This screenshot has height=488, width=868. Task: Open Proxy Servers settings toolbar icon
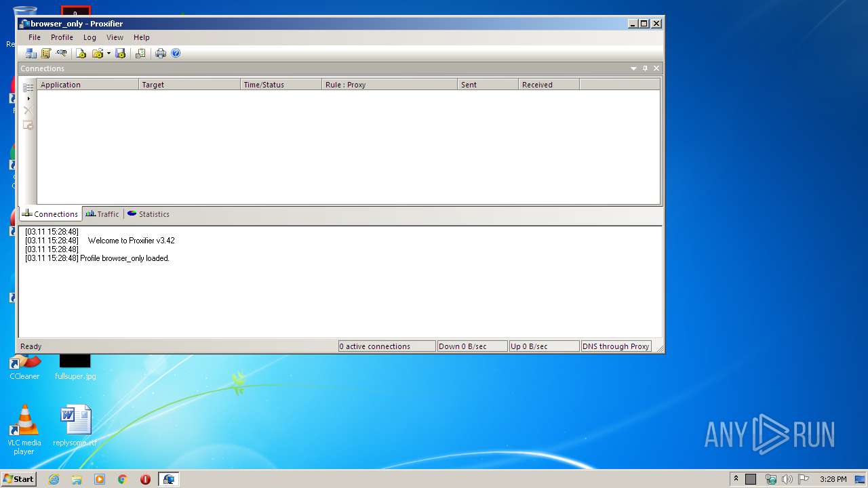(x=31, y=54)
